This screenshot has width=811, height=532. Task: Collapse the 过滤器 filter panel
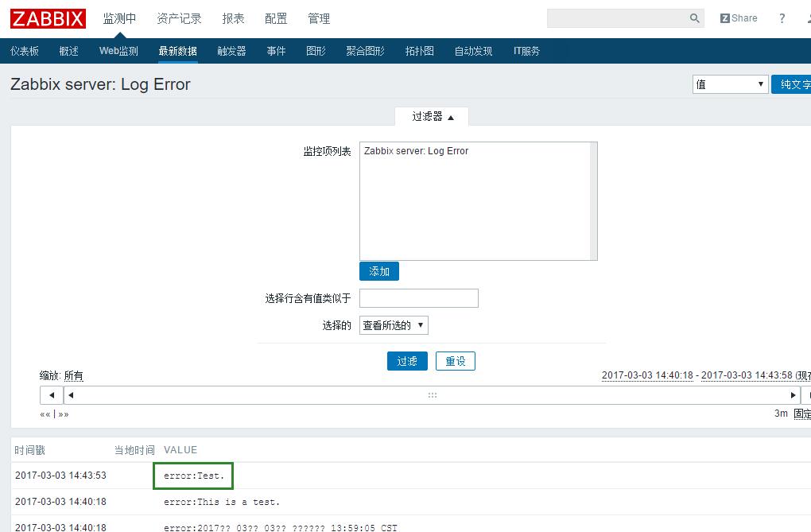coord(432,116)
